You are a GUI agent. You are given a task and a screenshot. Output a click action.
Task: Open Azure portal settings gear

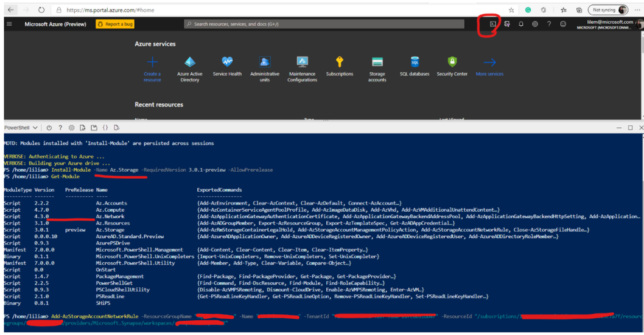coord(535,25)
